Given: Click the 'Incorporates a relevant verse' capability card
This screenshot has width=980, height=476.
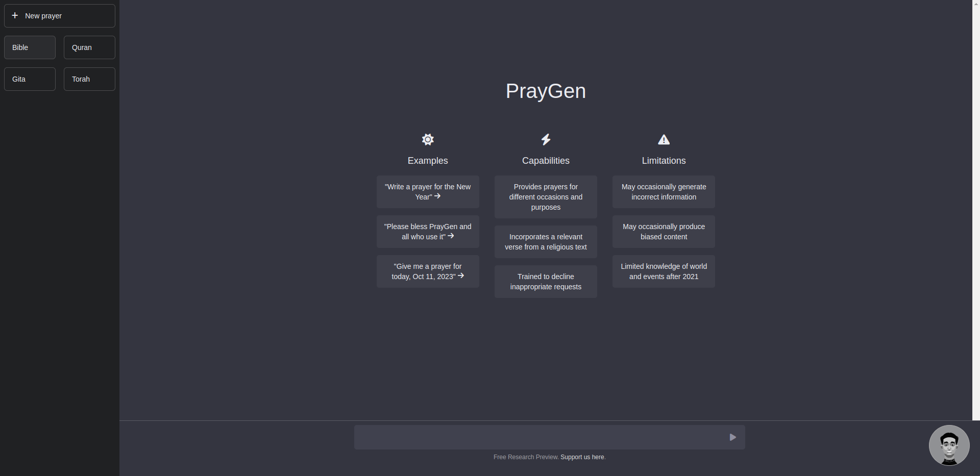Looking at the screenshot, I should [x=545, y=241].
